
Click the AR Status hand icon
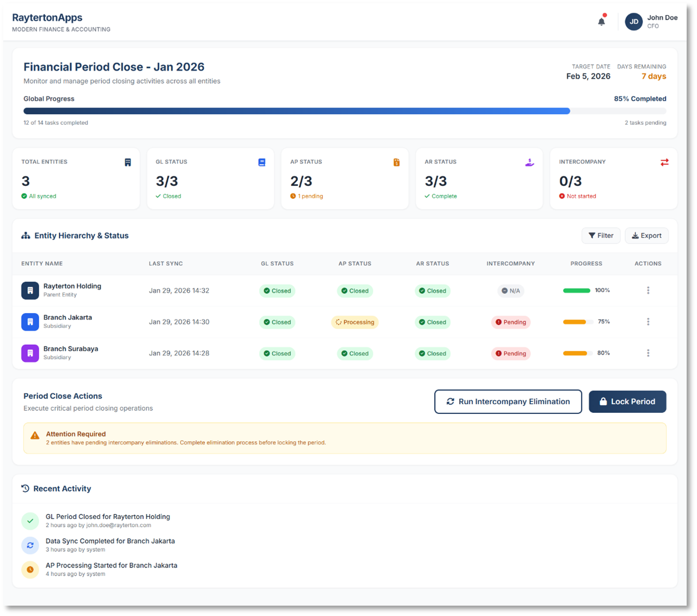[530, 162]
